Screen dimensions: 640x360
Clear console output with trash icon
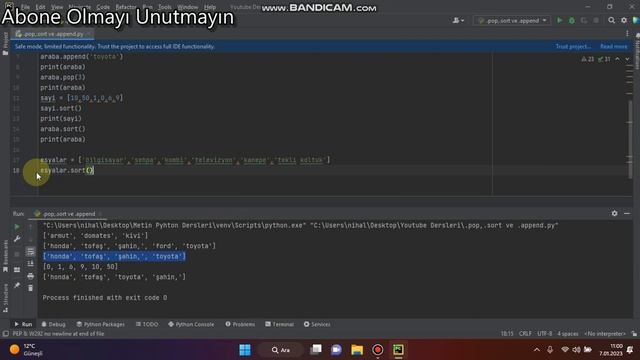click(x=31, y=288)
